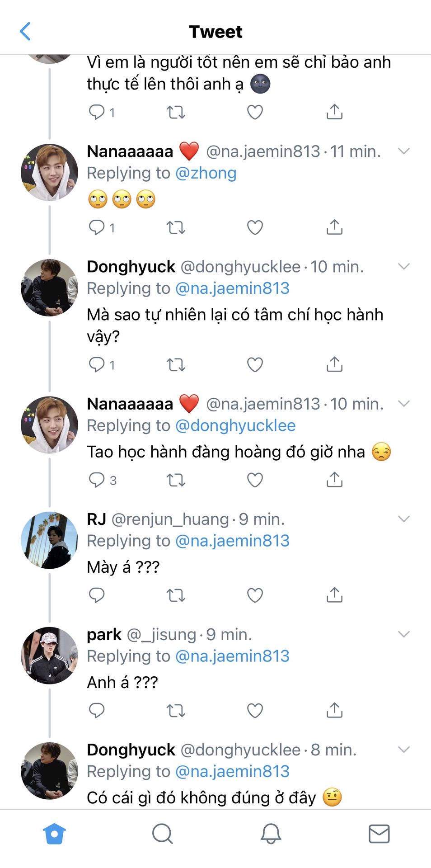Share RJ's "Mày á ???" tweet
431x868 pixels.
(334, 595)
